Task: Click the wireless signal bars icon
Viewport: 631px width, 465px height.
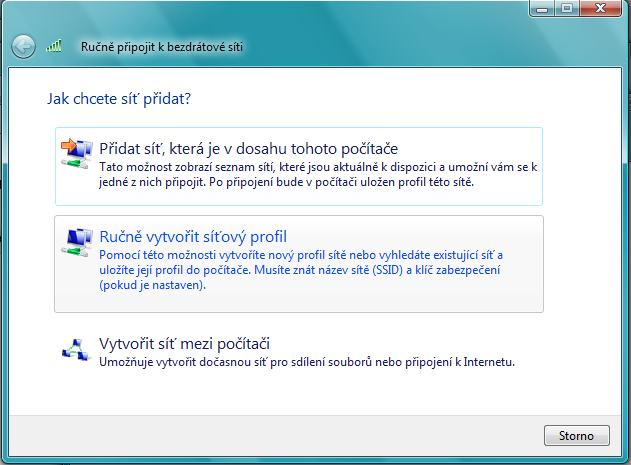Action: (54, 46)
